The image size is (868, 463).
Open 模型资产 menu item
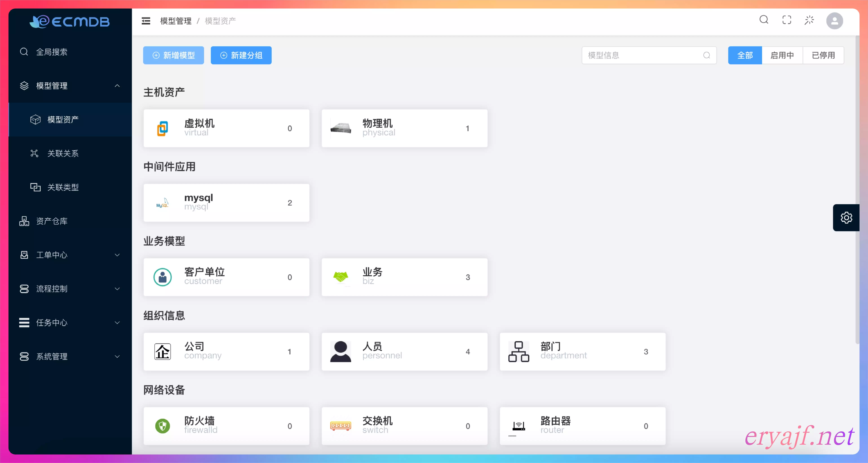coord(70,119)
